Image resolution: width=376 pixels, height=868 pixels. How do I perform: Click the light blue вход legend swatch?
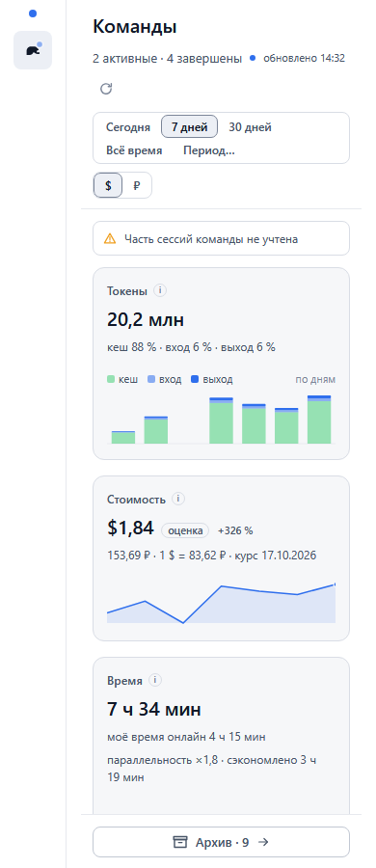tap(151, 380)
